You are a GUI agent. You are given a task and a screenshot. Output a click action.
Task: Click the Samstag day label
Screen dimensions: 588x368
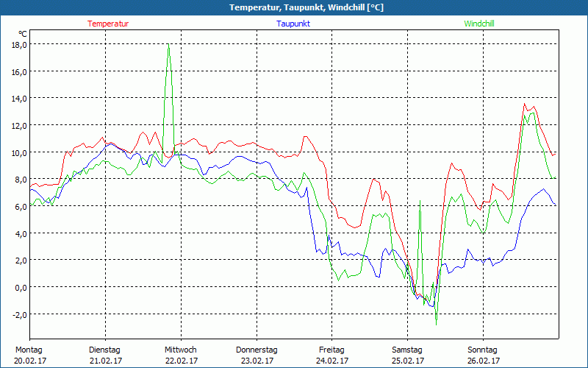point(407,350)
